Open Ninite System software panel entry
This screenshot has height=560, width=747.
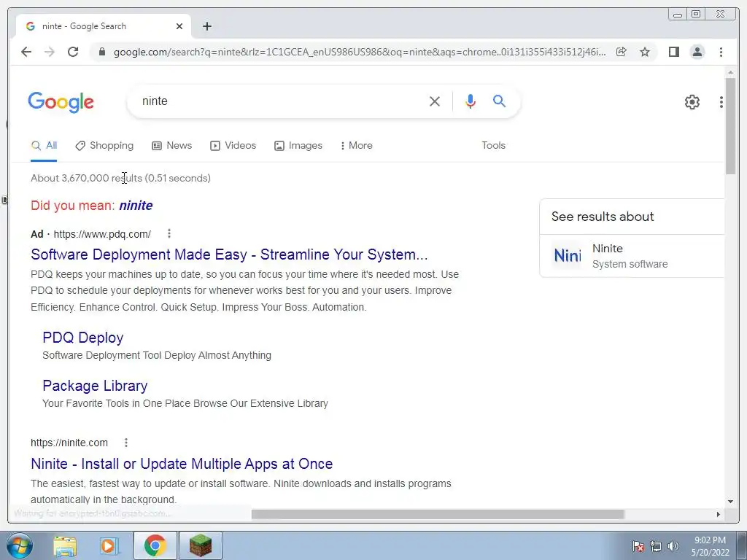click(x=632, y=256)
